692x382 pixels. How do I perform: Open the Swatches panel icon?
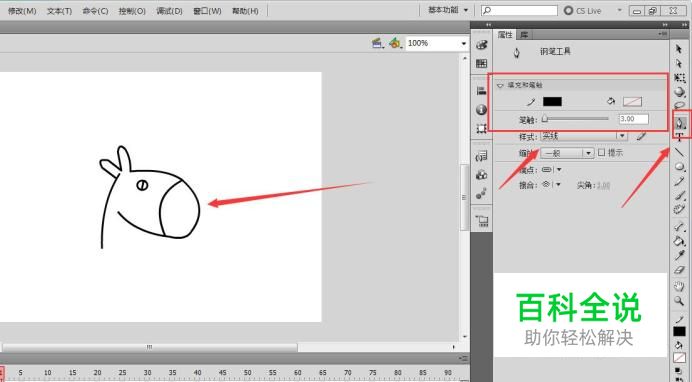pos(481,64)
